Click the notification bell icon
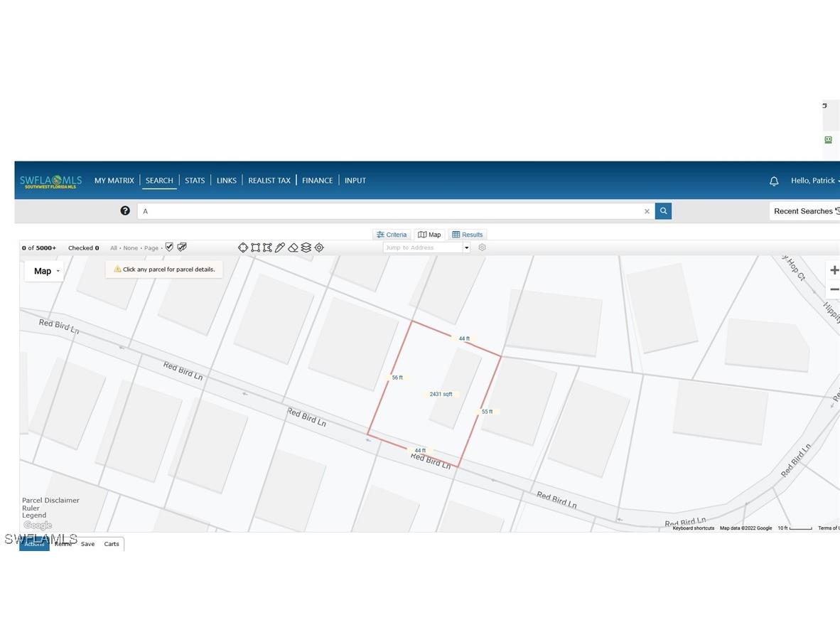 pos(774,181)
